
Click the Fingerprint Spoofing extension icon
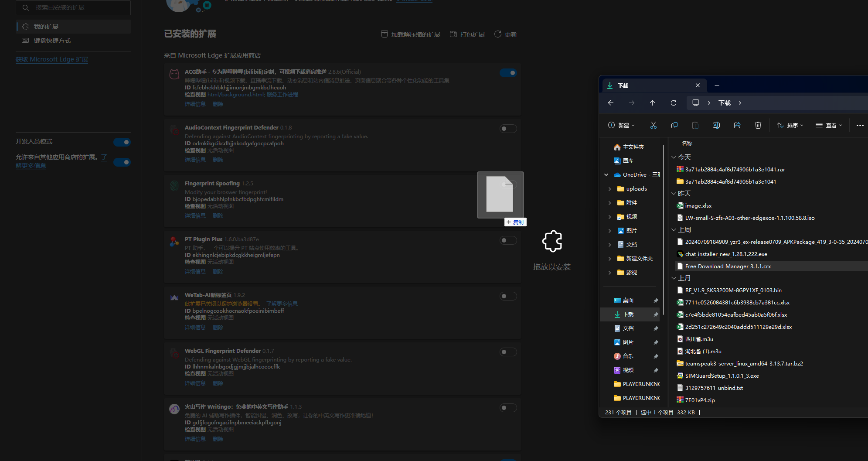174,185
